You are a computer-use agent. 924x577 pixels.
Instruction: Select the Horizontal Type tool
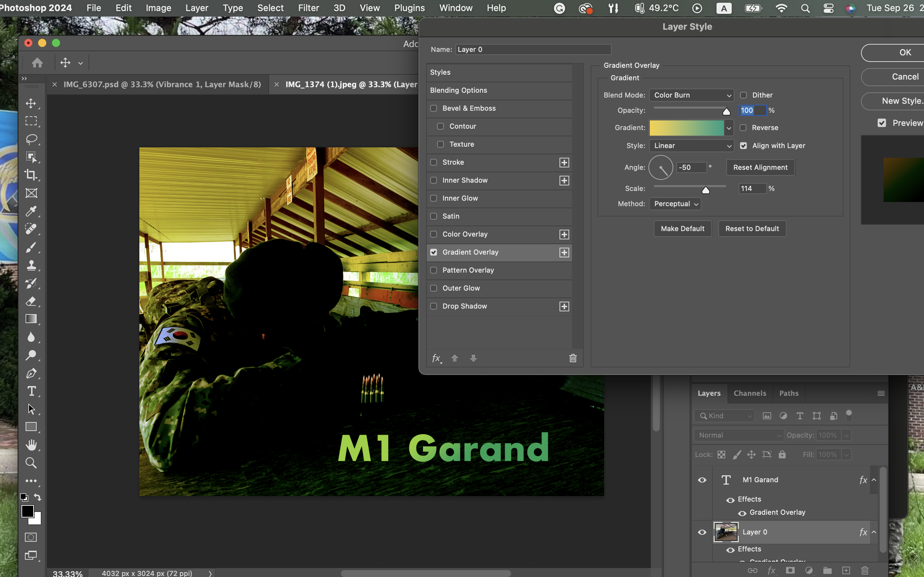(31, 391)
